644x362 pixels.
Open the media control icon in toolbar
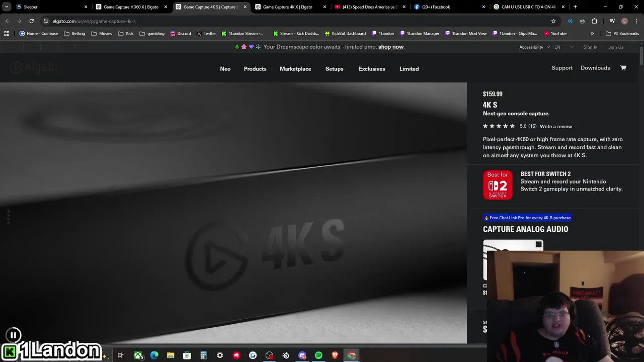pyautogui.click(x=612, y=21)
